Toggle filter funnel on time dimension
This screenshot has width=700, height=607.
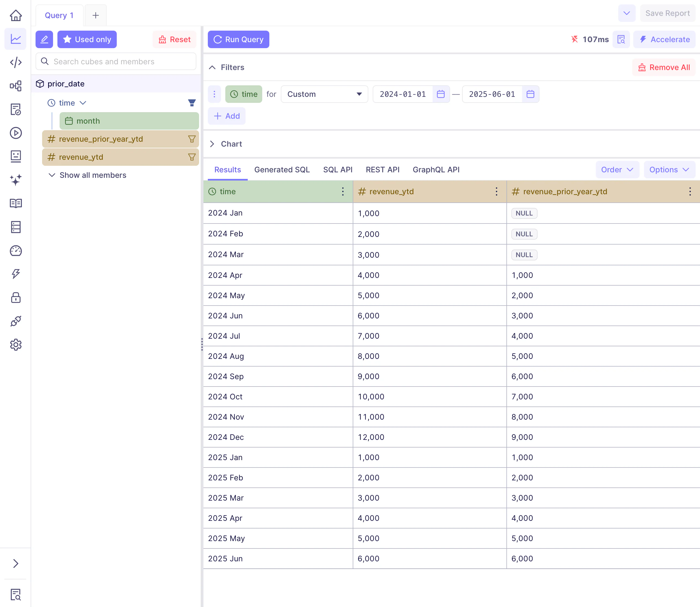pyautogui.click(x=192, y=103)
